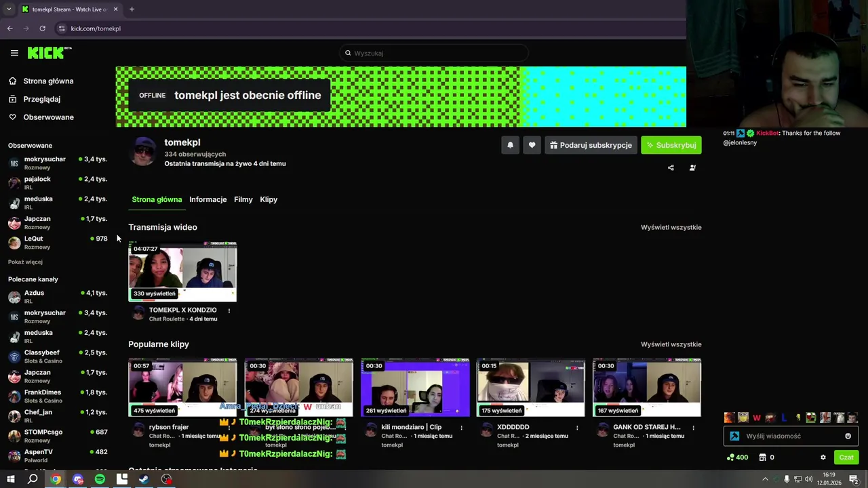Screen dimensions: 868x488
Task: Toggle the heart follow button for tomekpl
Action: tap(532, 145)
